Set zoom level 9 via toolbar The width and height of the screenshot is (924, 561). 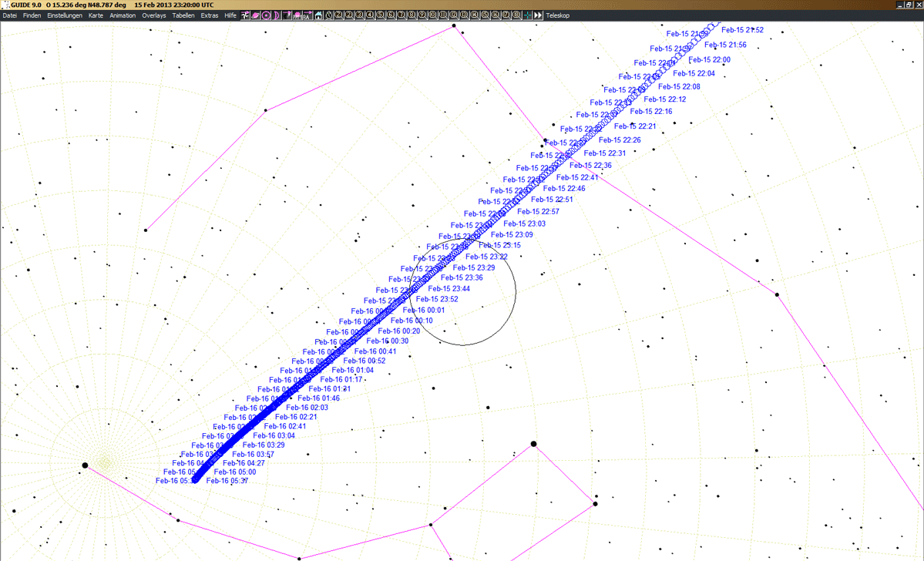pyautogui.click(x=422, y=15)
